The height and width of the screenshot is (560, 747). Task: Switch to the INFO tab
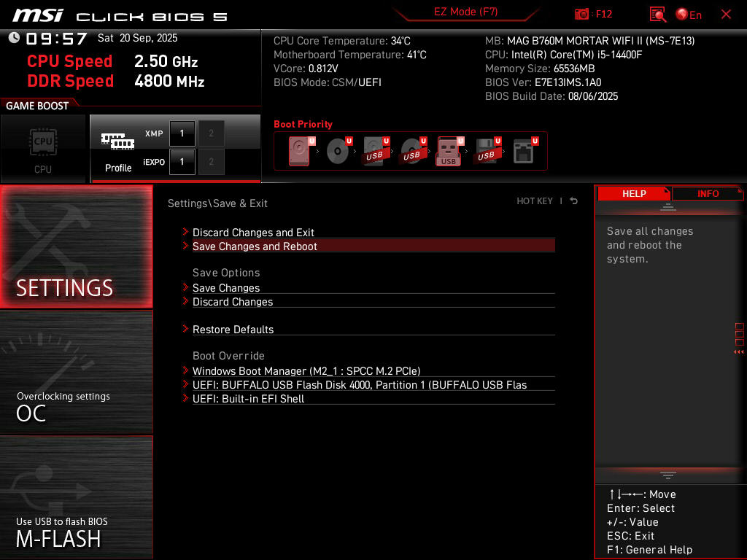708,193
